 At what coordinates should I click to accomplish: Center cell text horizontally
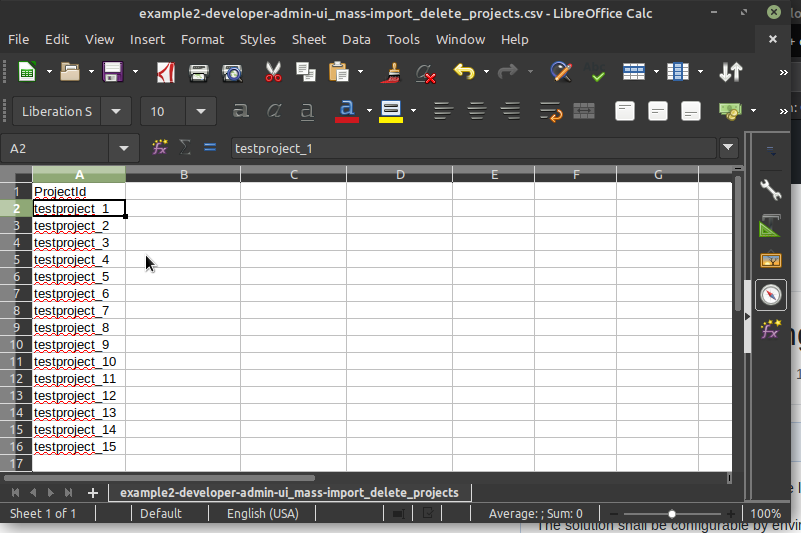coord(477,111)
